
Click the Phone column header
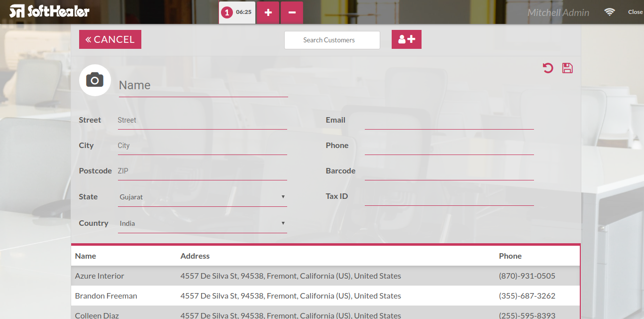pos(510,256)
